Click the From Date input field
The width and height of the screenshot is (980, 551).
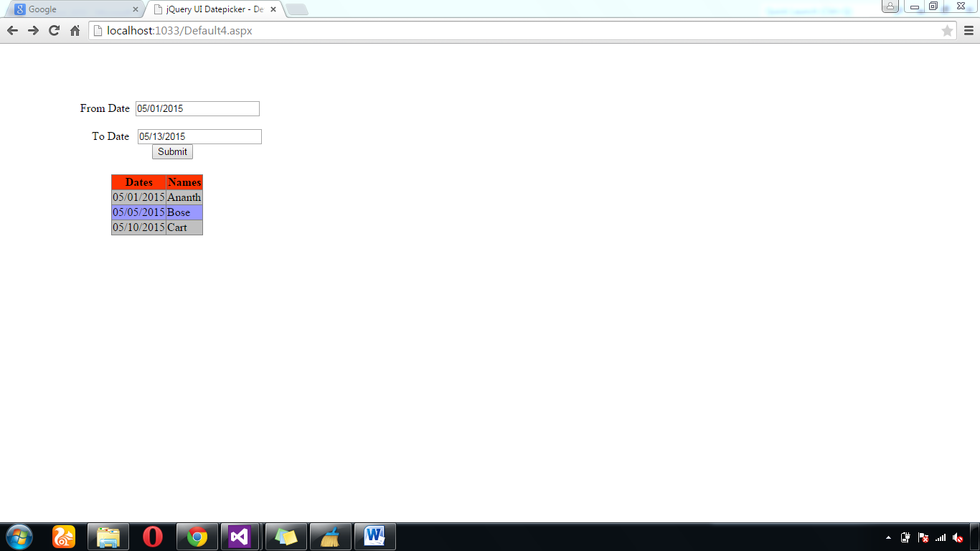point(197,108)
